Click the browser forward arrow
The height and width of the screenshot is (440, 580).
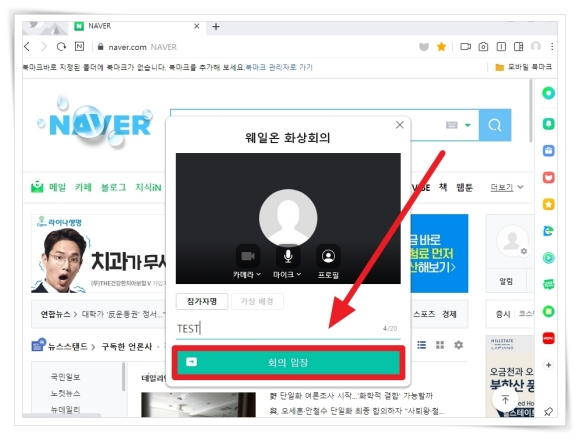(x=44, y=47)
